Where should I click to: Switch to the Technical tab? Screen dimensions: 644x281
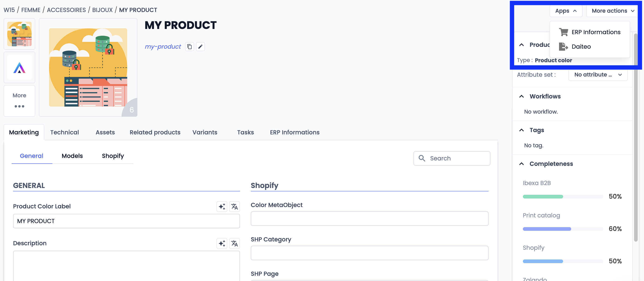tap(64, 132)
